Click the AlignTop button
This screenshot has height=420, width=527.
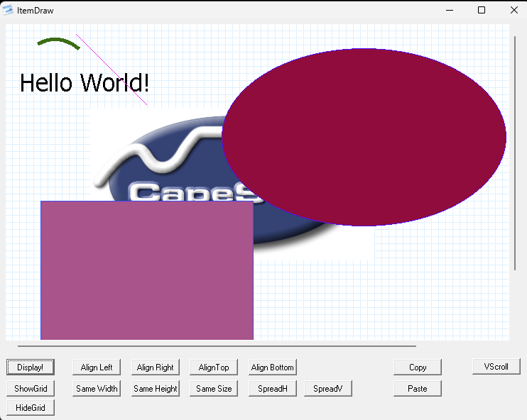point(214,367)
